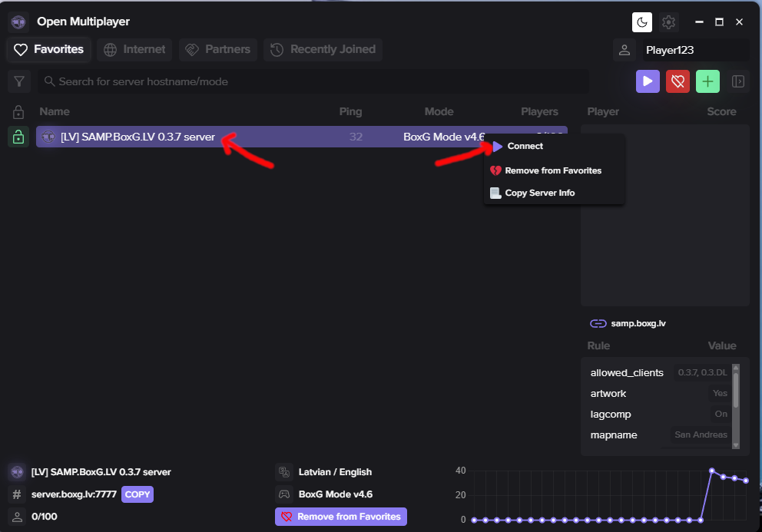The image size is (762, 532).
Task: Choose Connect in context menu
Action: tap(554, 146)
